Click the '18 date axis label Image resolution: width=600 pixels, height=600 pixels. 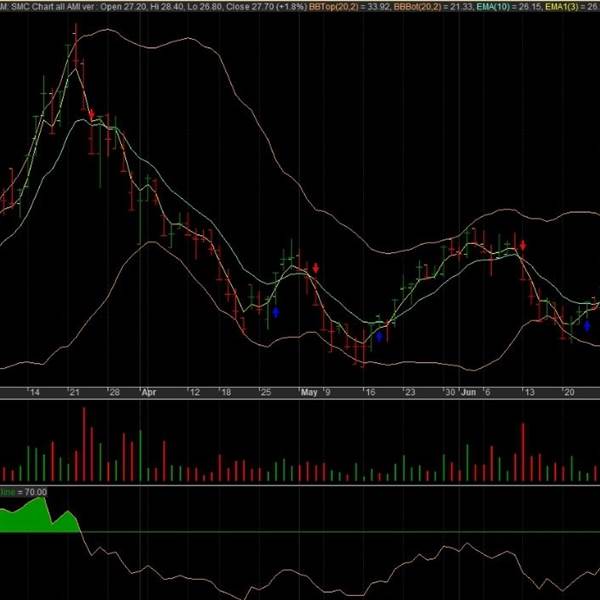pyautogui.click(x=226, y=392)
